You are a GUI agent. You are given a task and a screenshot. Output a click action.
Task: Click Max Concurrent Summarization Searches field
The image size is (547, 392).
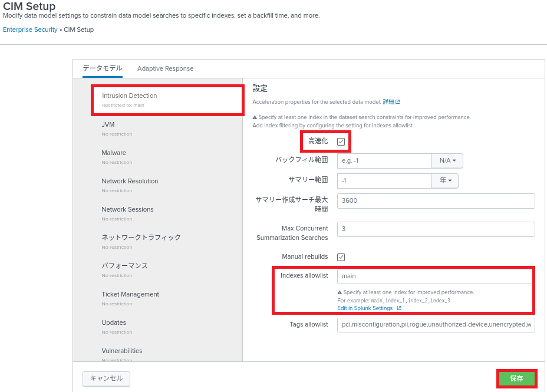coord(436,229)
